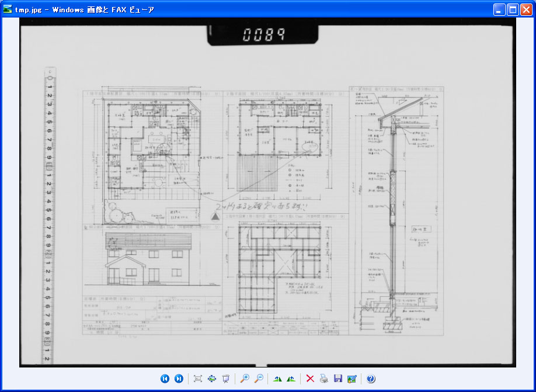Open the image for editing

click(x=351, y=379)
